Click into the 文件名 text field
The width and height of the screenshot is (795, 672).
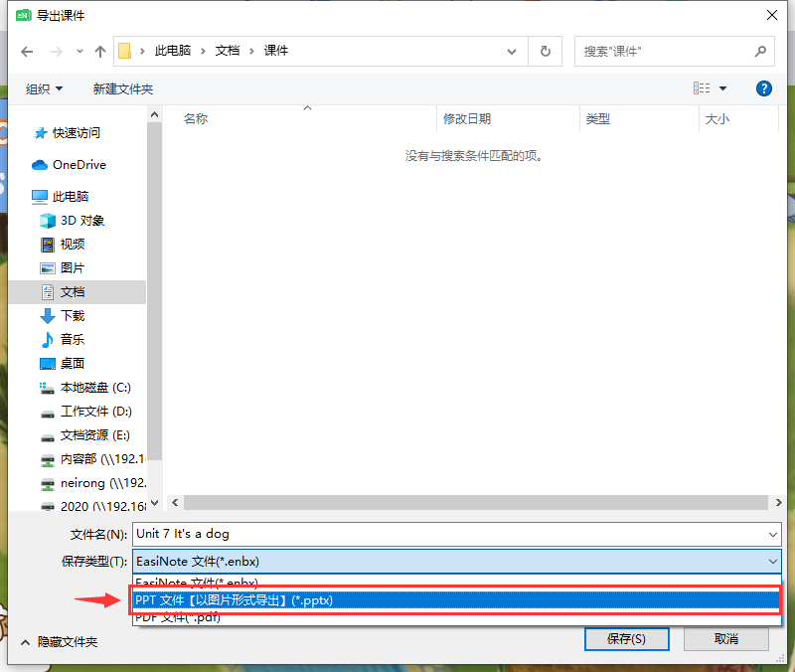(447, 534)
